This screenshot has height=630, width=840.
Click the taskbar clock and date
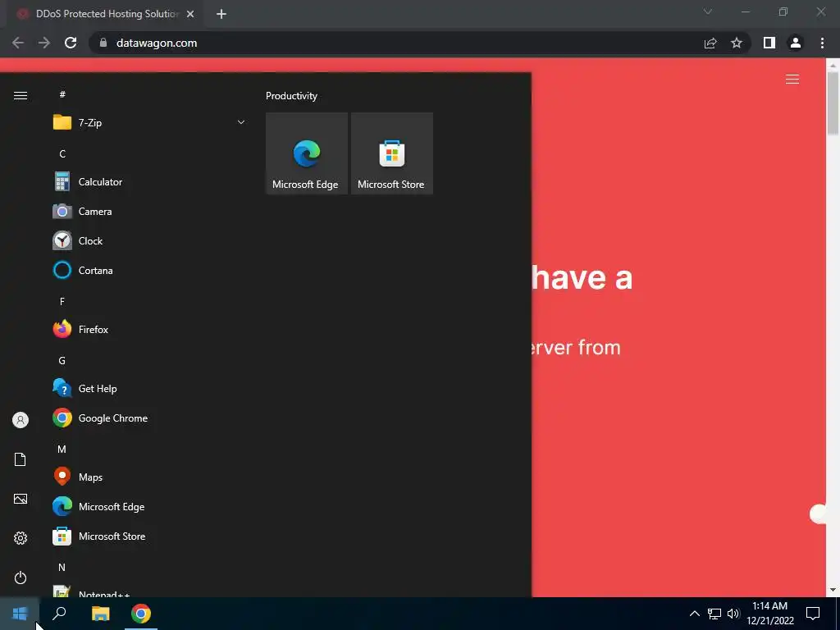[x=769, y=614]
